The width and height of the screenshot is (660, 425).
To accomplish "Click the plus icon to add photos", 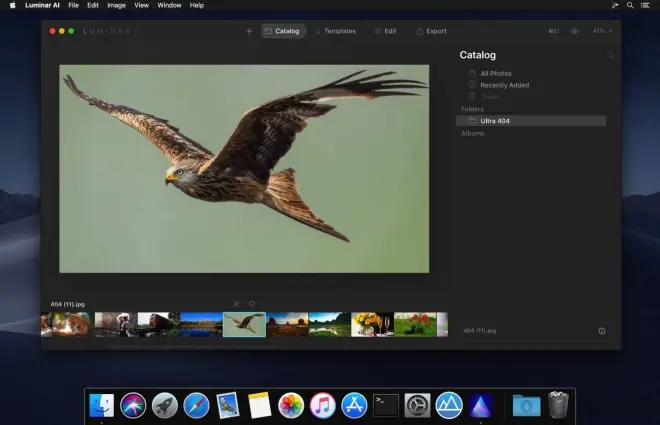I will [249, 31].
